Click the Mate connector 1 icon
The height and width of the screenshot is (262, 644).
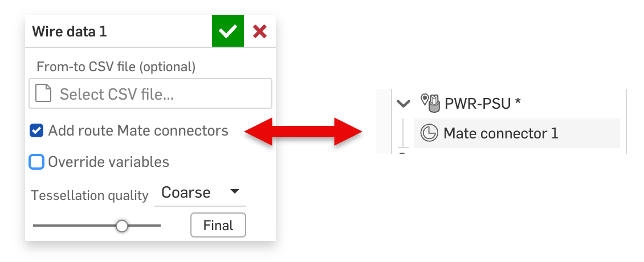point(429,133)
